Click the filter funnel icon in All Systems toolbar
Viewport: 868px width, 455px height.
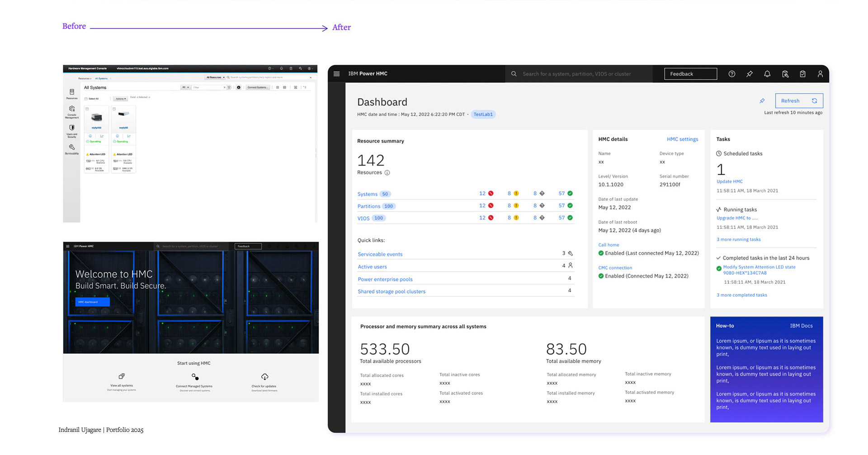[x=229, y=87]
